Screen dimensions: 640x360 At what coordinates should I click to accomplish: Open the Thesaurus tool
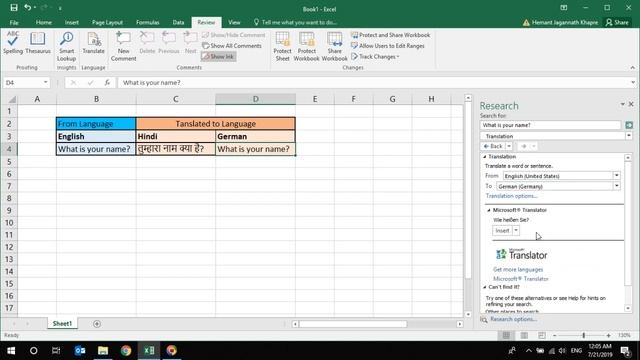click(x=38, y=42)
